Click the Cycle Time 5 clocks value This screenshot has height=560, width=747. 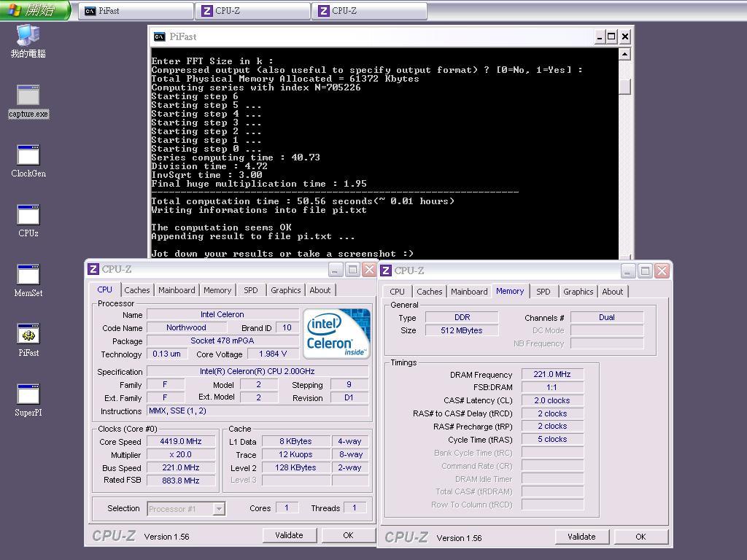click(x=552, y=439)
